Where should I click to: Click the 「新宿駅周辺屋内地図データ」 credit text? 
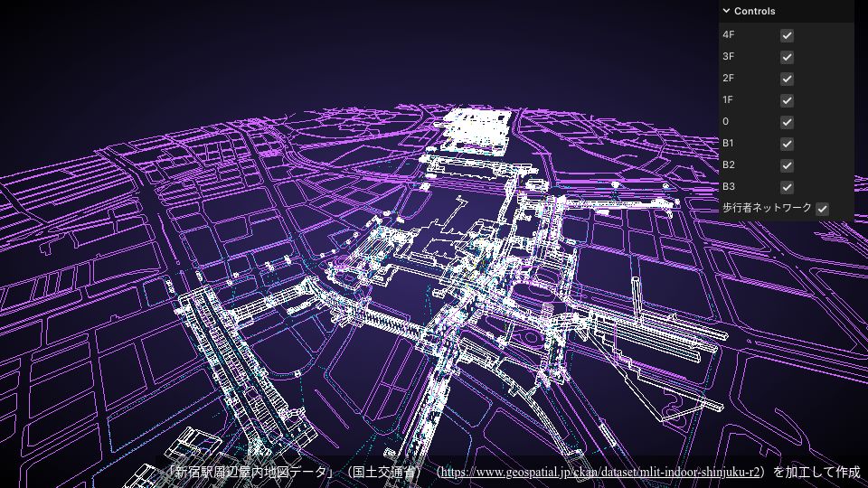point(249,472)
